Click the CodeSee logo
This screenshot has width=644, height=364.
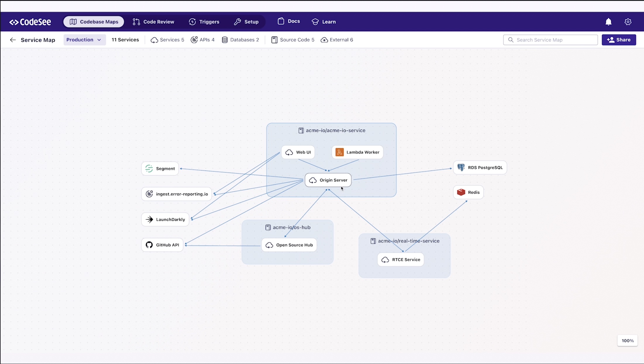pyautogui.click(x=30, y=22)
